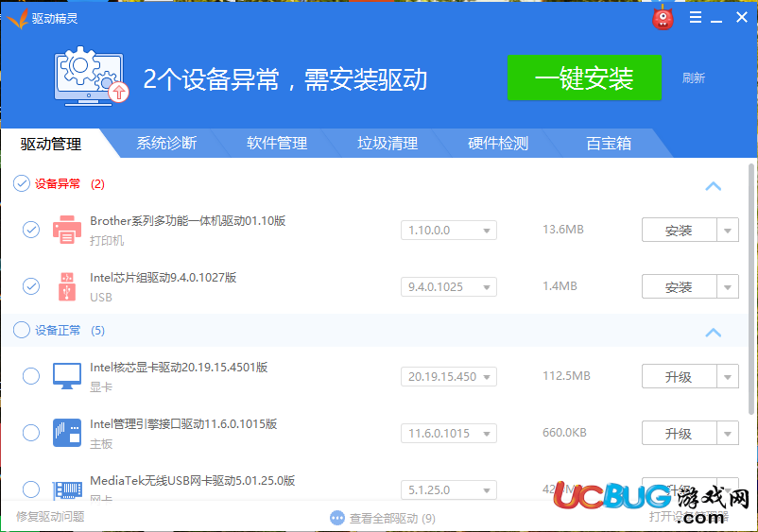
Task: Click the blue dots icon beside 查看全部驱动
Action: [337, 518]
